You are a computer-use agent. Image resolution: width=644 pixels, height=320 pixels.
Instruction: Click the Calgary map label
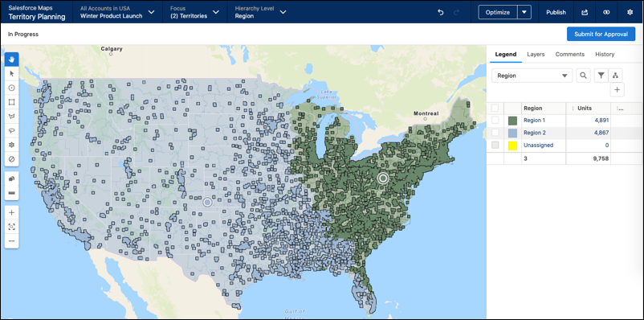(x=112, y=48)
